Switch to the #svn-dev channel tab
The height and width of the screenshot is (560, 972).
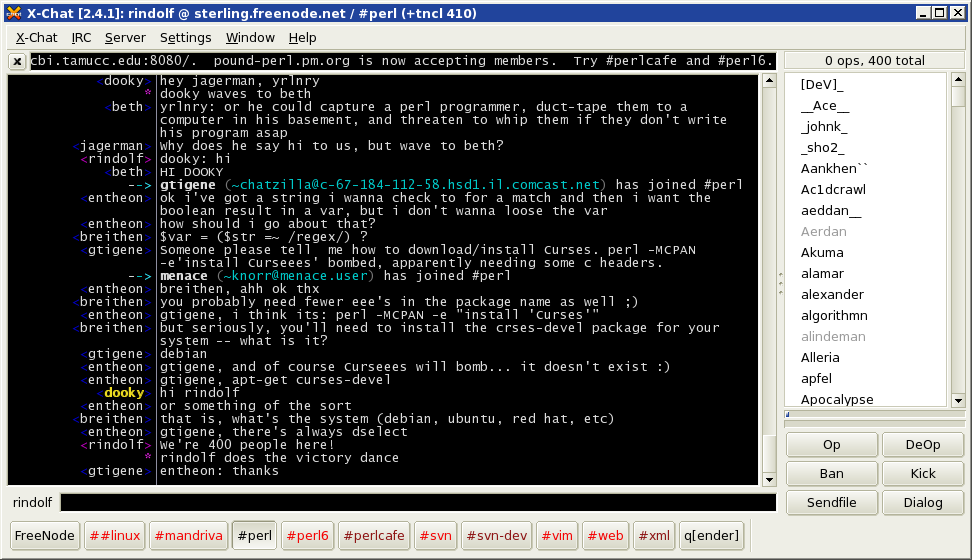pos(497,536)
